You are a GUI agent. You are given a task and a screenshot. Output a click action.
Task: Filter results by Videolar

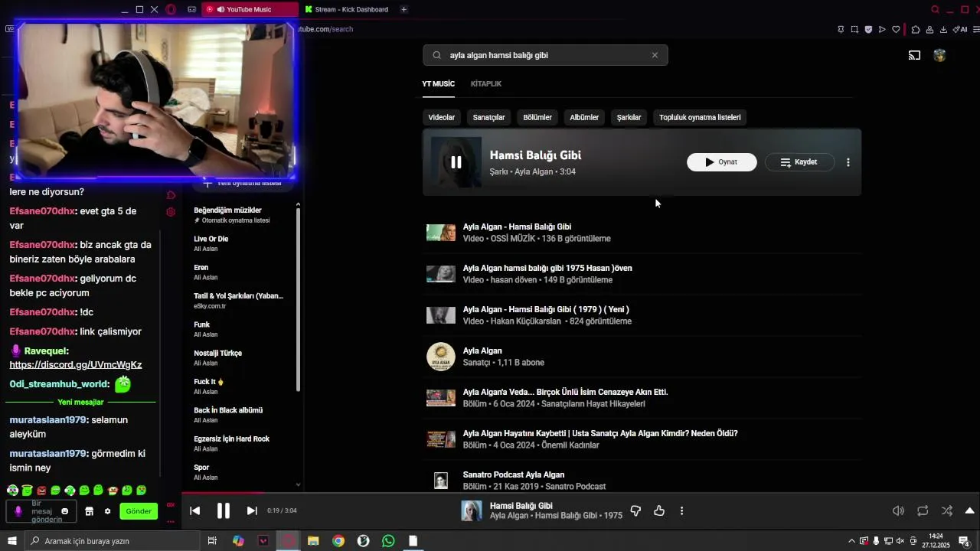tap(441, 117)
